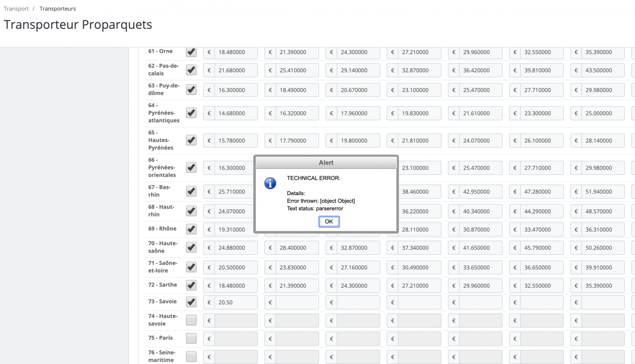Edit the 20.50 price field for Savoie

(236, 302)
